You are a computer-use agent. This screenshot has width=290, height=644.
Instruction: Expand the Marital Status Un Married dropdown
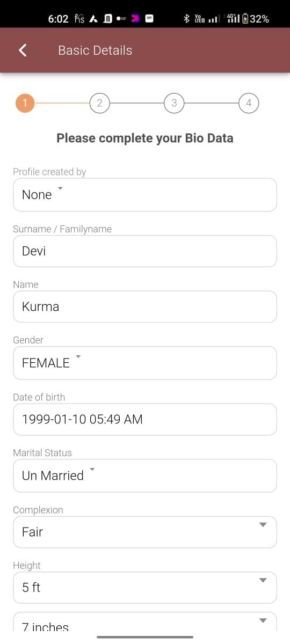coord(145,475)
